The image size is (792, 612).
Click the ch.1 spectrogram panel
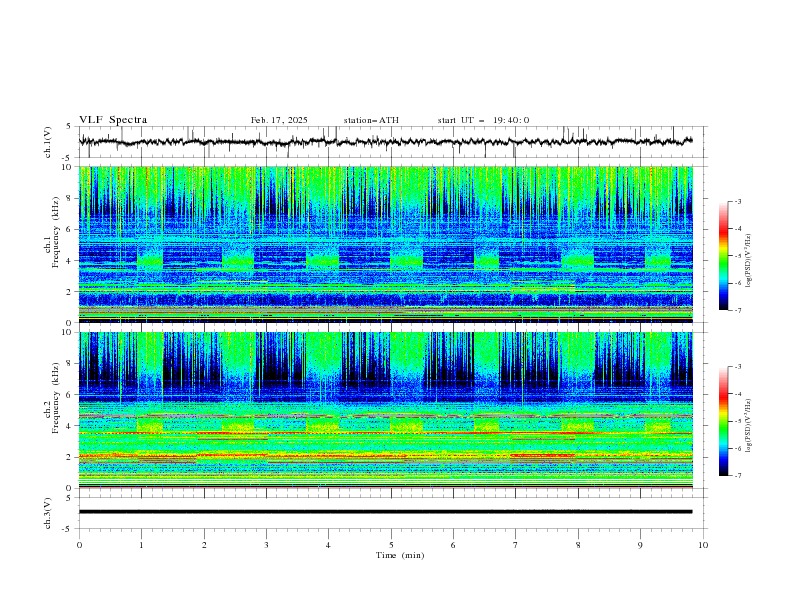[386, 244]
